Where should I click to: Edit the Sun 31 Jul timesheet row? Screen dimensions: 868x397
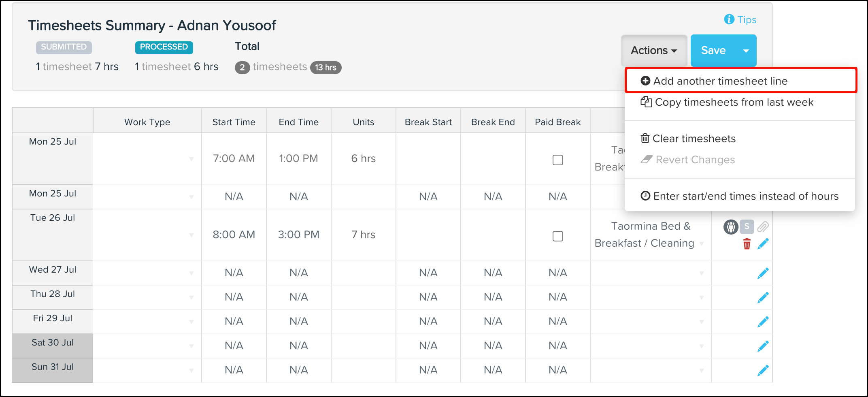click(763, 371)
